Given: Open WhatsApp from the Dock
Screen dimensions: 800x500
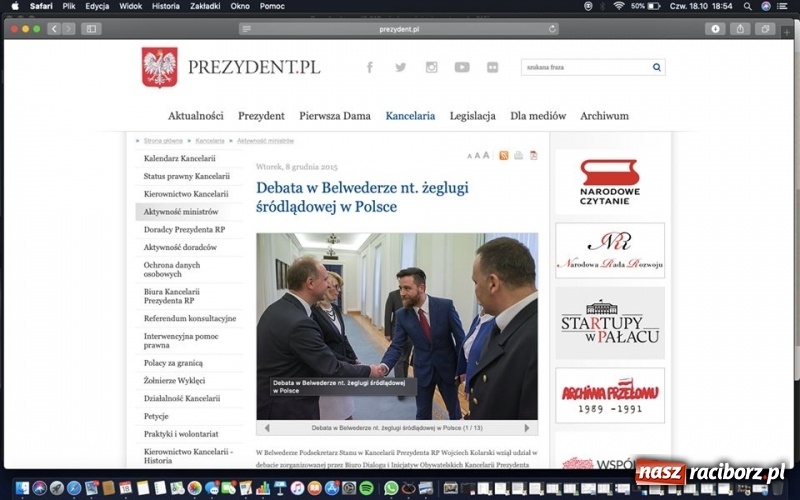Looking at the screenshot, I should [x=391, y=488].
